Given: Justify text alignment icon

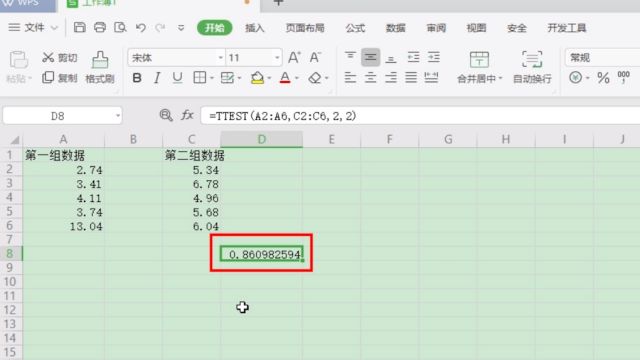Looking at the screenshot, I should [x=411, y=78].
